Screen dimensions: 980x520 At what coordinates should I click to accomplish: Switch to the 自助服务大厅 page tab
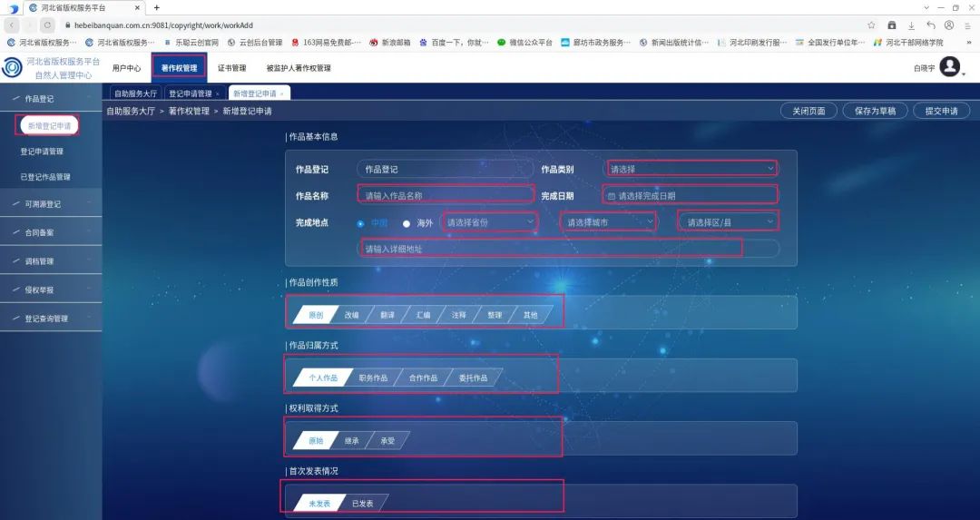[135, 93]
